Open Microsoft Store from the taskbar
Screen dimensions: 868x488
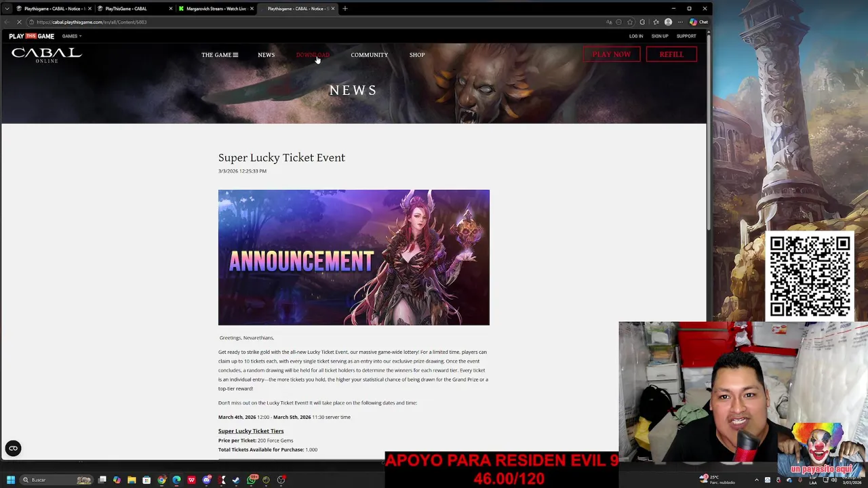pos(146,480)
